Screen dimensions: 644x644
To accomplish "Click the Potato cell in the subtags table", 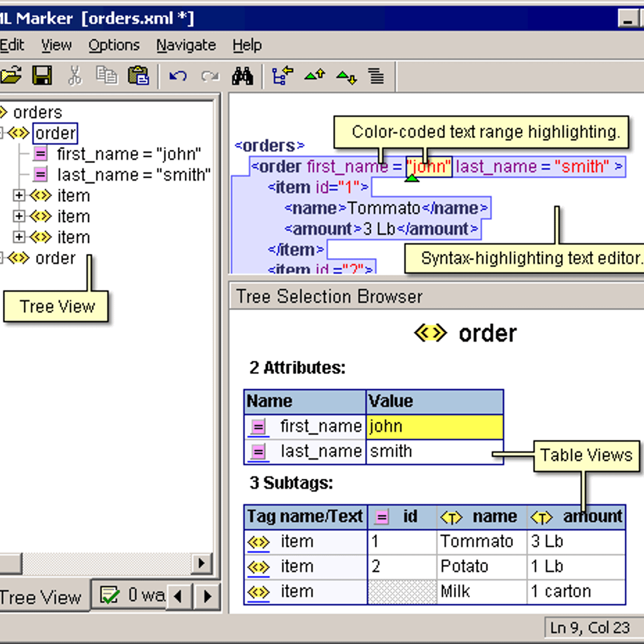I will pyautogui.click(x=481, y=567).
